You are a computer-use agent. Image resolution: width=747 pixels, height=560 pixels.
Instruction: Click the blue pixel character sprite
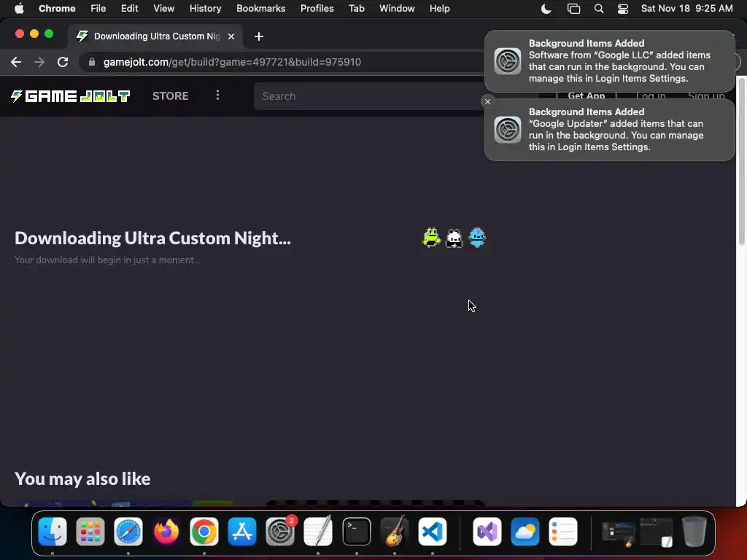tap(477, 238)
